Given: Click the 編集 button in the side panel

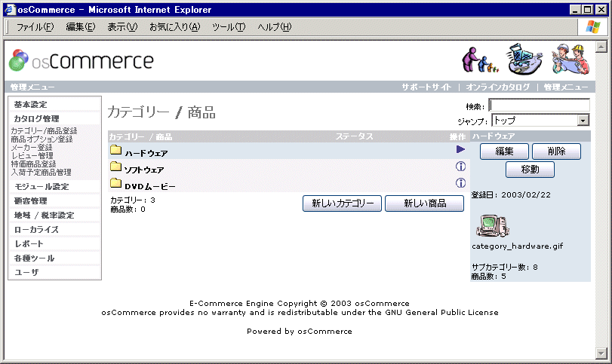Looking at the screenshot, I should tap(504, 151).
